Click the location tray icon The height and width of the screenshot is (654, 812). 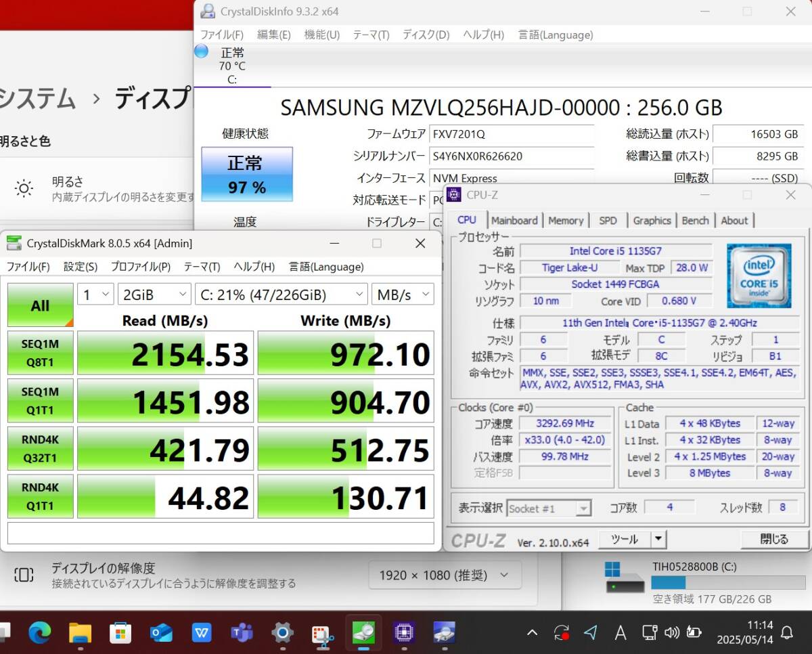(x=591, y=632)
